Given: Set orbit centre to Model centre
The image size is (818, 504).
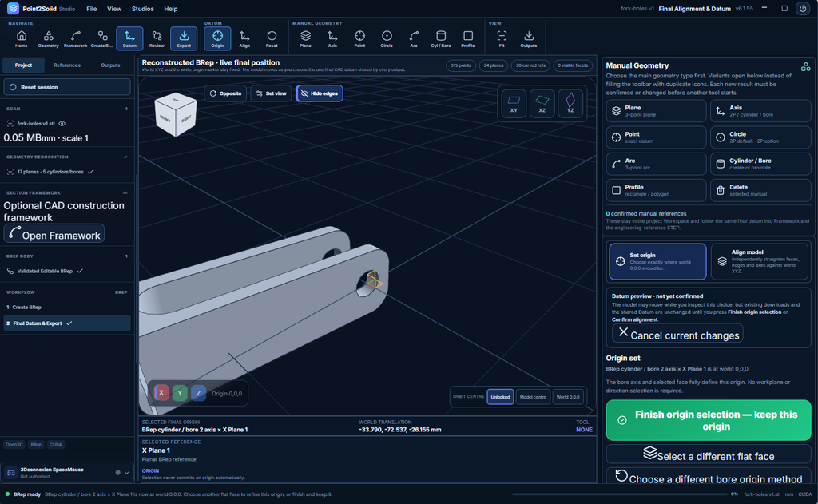Looking at the screenshot, I should (x=533, y=397).
